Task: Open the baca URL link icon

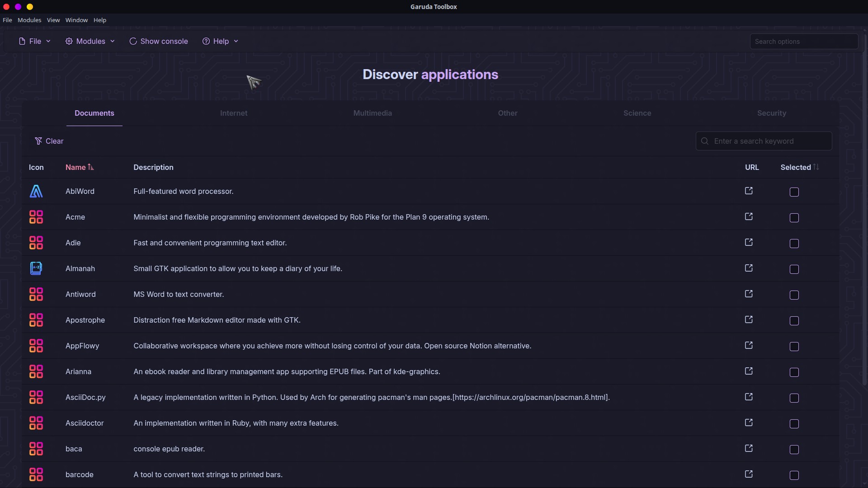Action: (749, 448)
